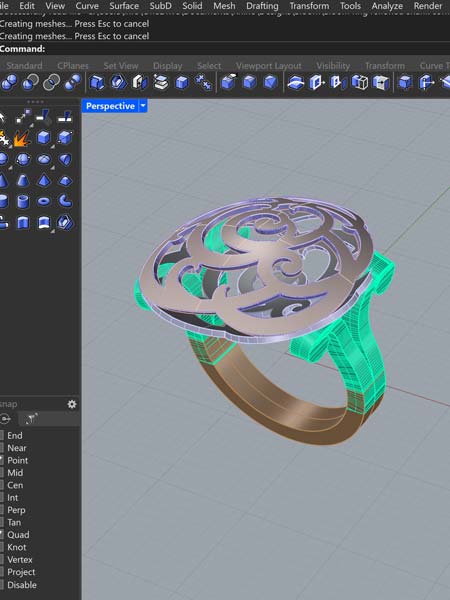Click the Move Face arrow icon

(x=316, y=82)
